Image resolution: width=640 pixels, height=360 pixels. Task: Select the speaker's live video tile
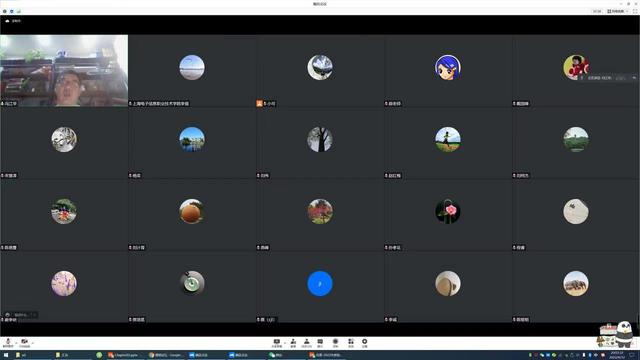click(64, 71)
